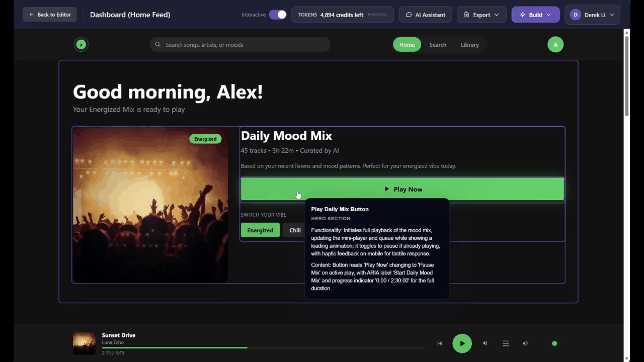This screenshot has width=644, height=362.
Task: Switch vibe to Chill
Action: (x=294, y=230)
